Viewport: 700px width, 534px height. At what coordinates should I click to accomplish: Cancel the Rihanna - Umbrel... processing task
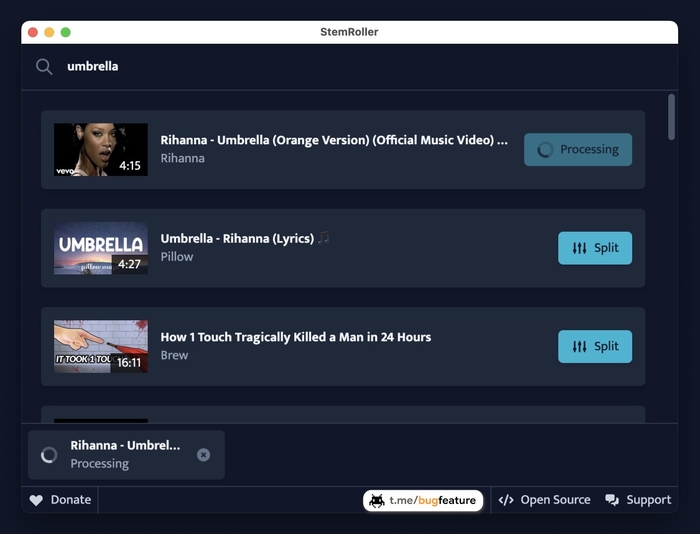pos(204,455)
